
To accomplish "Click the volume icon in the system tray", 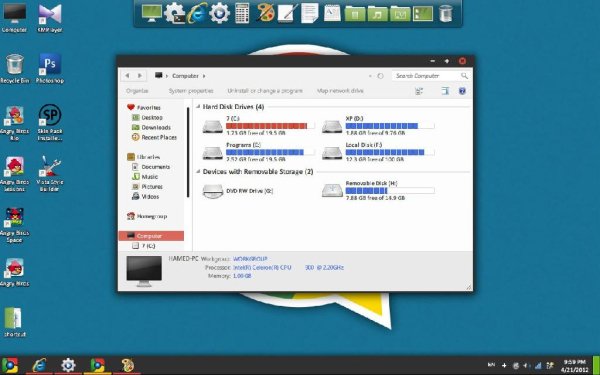I will (527, 365).
